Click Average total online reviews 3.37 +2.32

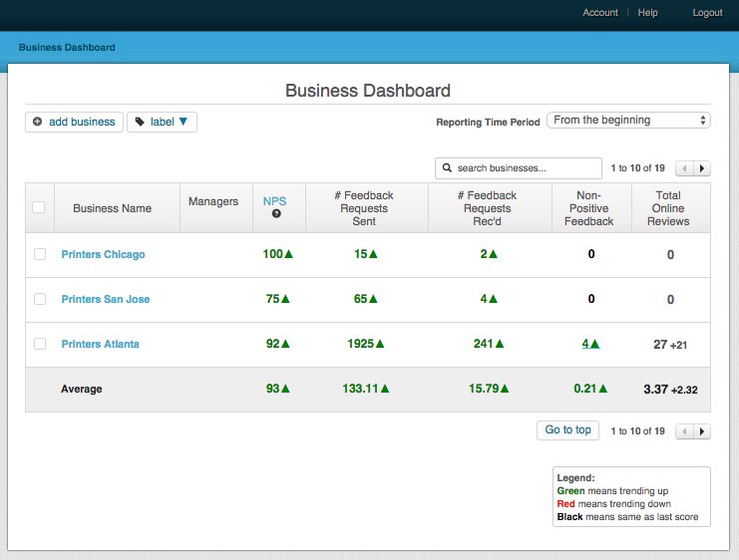(x=670, y=390)
